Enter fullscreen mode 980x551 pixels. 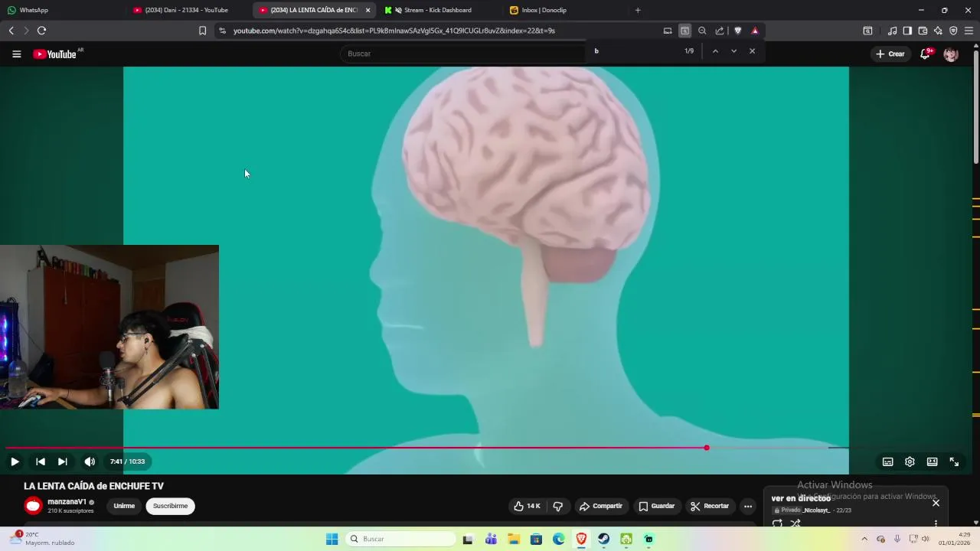[x=954, y=461]
